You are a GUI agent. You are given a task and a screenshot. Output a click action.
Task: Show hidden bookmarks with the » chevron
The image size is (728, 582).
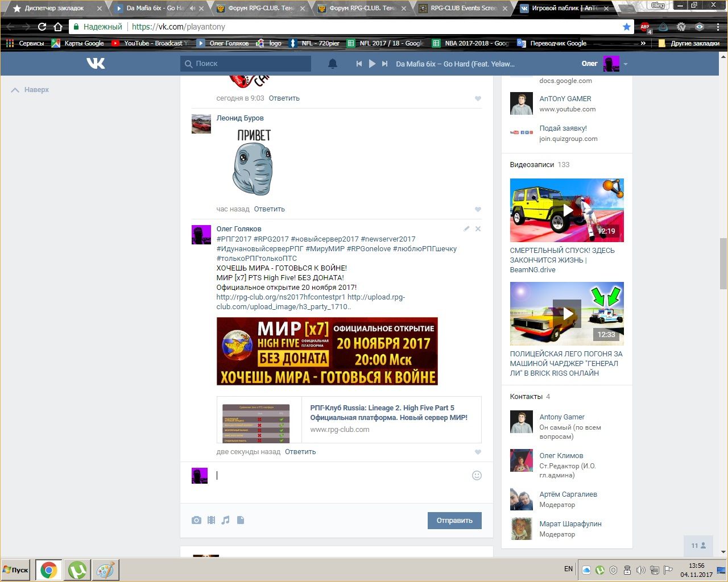click(x=643, y=43)
